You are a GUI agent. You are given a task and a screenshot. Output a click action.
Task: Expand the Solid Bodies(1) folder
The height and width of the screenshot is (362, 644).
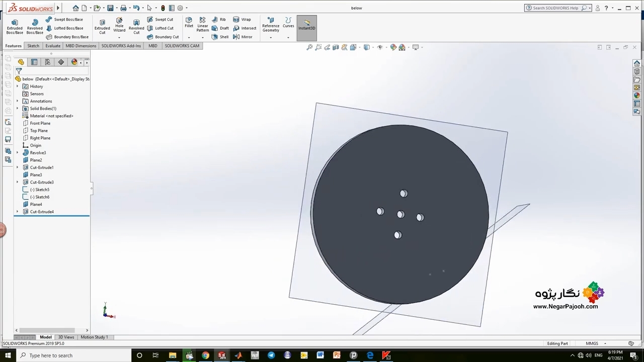[18, 109]
